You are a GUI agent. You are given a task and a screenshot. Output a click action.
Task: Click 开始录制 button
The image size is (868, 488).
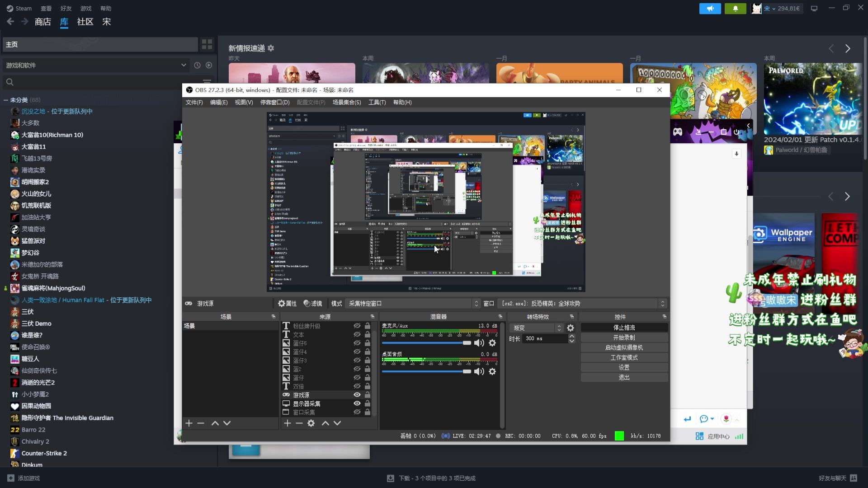coord(624,338)
